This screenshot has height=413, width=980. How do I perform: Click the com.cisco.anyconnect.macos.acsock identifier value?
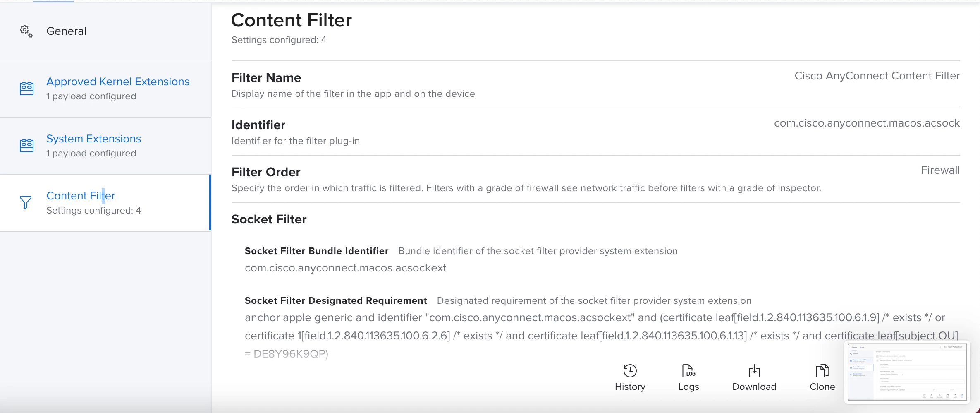[867, 123]
